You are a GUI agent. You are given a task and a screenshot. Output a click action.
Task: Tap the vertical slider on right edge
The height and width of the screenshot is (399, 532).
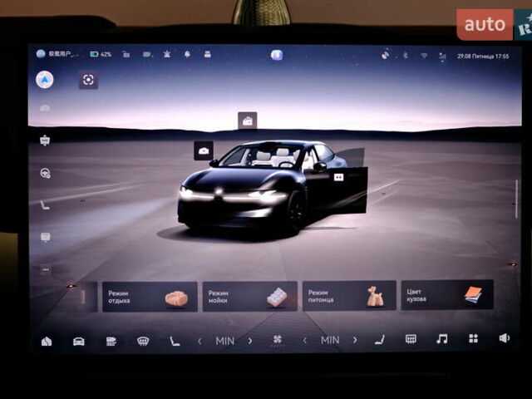(516, 199)
